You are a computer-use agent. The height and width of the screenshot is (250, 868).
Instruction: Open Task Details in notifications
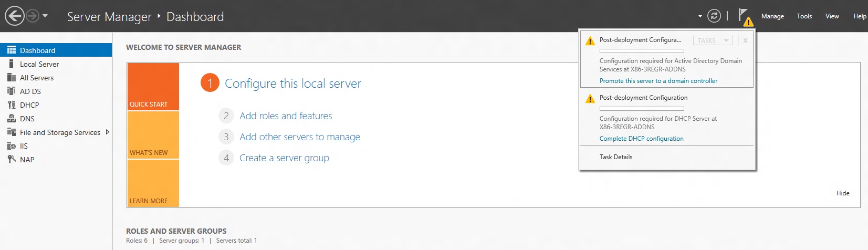pyautogui.click(x=615, y=157)
